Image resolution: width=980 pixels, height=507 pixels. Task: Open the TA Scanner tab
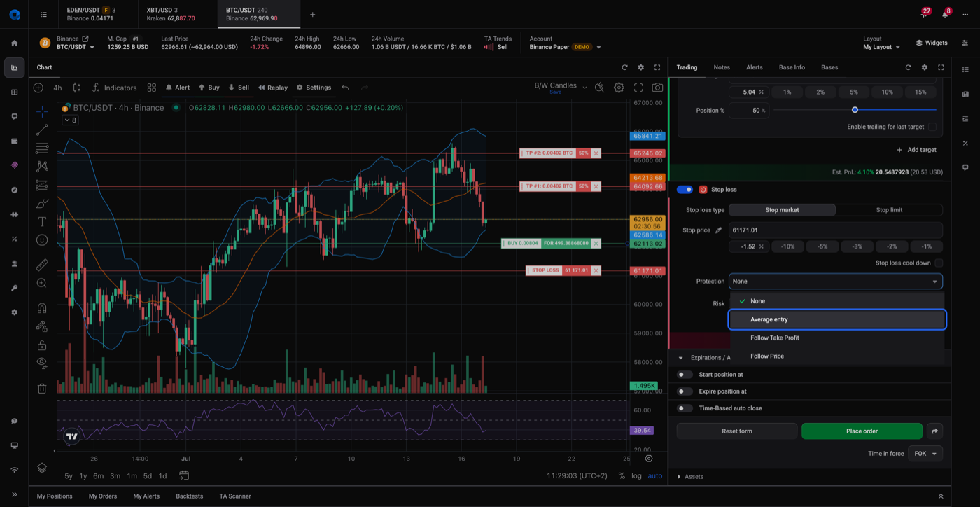[235, 496]
